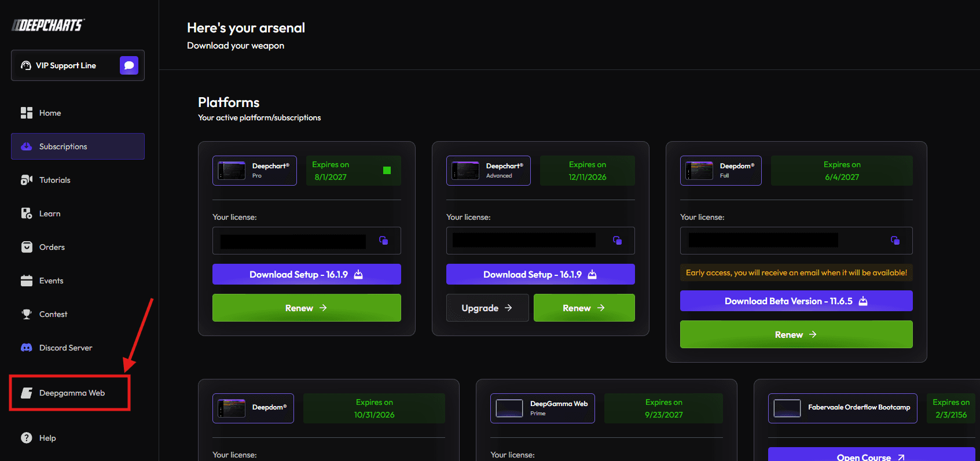Screen dimensions: 980x461
Task: Open Course for Fabervaale Orderflow Bootcamp
Action: 872,455
